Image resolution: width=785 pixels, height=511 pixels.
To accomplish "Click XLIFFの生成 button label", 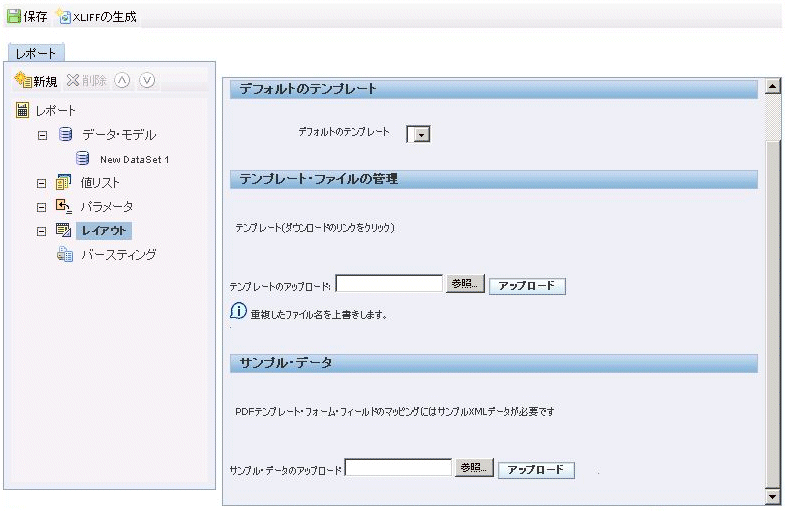I will [x=105, y=17].
